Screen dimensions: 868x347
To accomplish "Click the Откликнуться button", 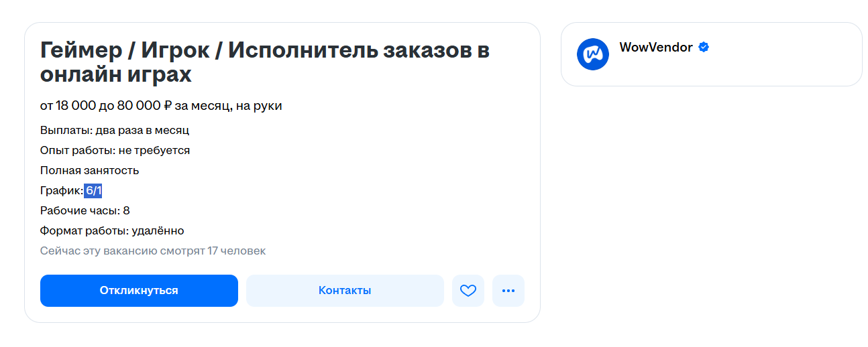I will tap(139, 291).
